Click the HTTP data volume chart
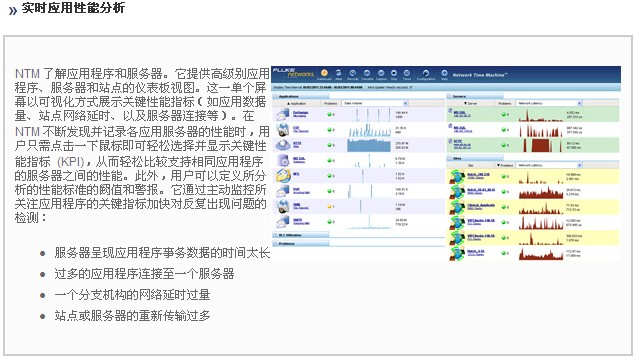The height and width of the screenshot is (360, 637). (369, 145)
